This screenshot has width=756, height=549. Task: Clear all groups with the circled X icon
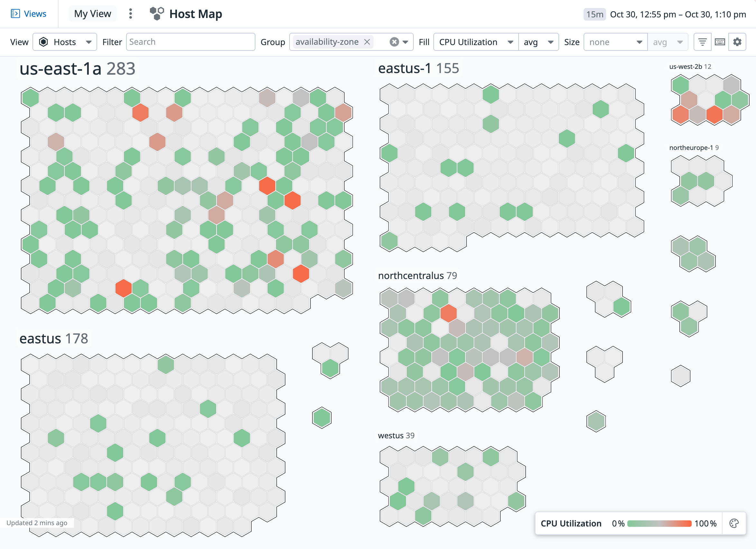pos(394,42)
